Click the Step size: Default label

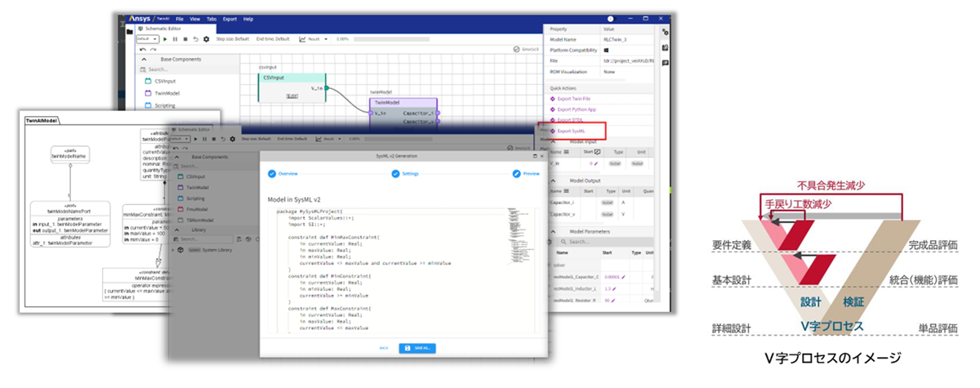click(233, 38)
